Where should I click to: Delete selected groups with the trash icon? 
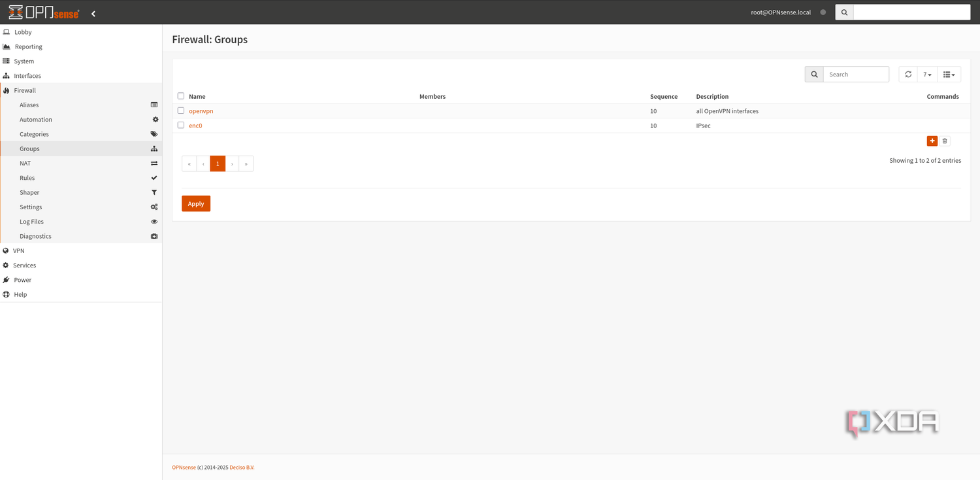[945, 141]
